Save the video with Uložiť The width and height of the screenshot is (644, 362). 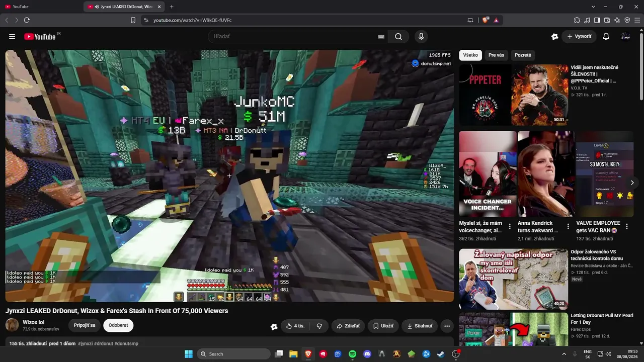coord(383,326)
